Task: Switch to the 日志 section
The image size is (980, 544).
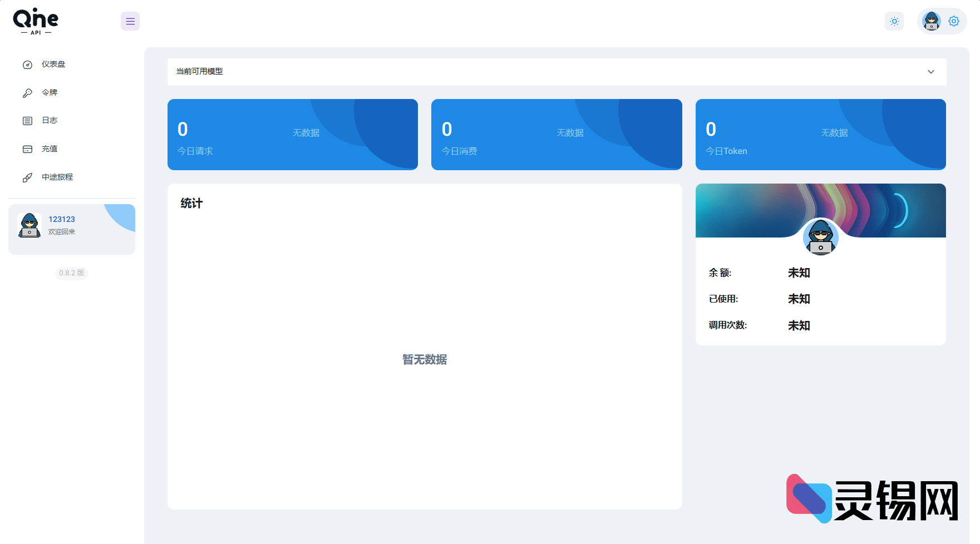Action: [x=50, y=120]
